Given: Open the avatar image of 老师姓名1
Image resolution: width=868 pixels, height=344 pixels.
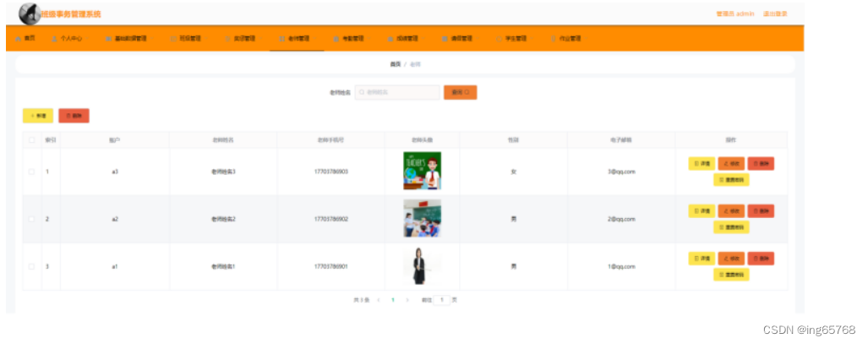Looking at the screenshot, I should pos(423,266).
